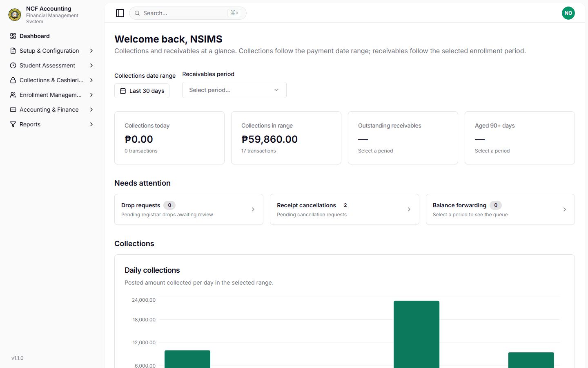The image size is (588, 368).
Task: Open Student Assessment menu
Action: tap(52, 65)
